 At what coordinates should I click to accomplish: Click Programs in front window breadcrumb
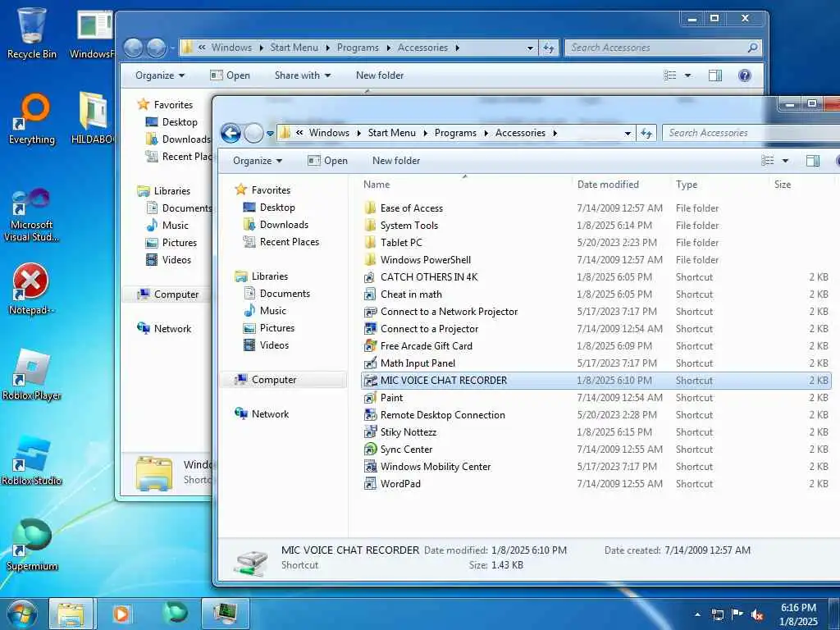(x=455, y=133)
